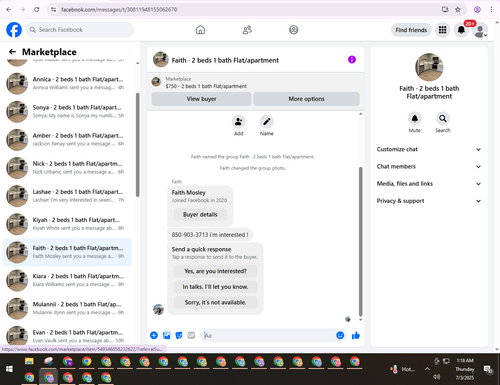Select the Faith conversation in the list
The height and width of the screenshot is (385, 500).
pos(67,252)
